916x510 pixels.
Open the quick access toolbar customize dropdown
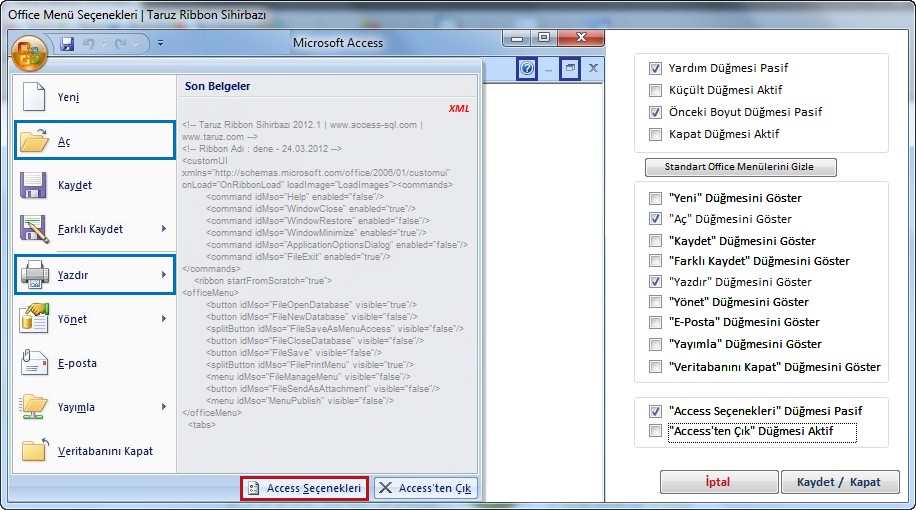pos(160,44)
